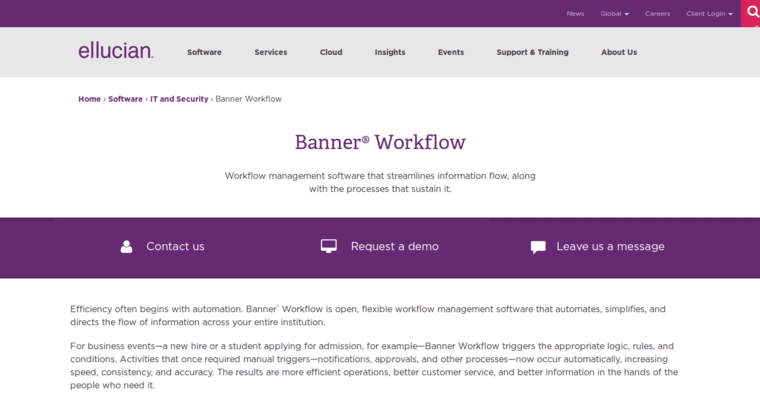Click the Ellucian logo
The height and width of the screenshot is (400, 760).
point(116,51)
